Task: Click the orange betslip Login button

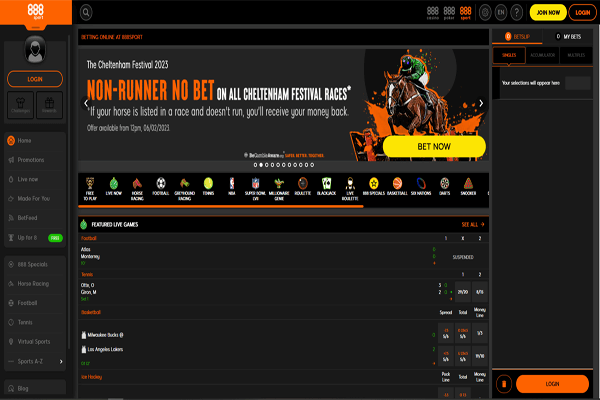Action: pyautogui.click(x=552, y=384)
